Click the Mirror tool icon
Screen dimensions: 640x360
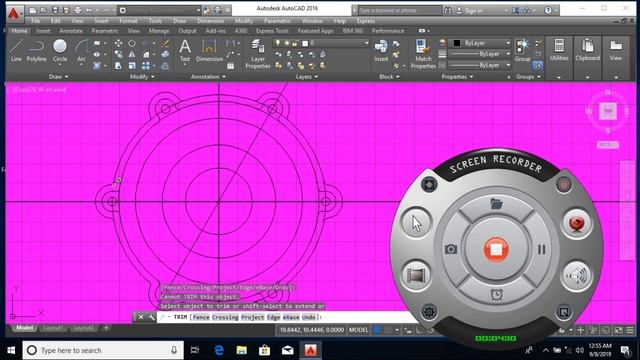[x=132, y=54]
